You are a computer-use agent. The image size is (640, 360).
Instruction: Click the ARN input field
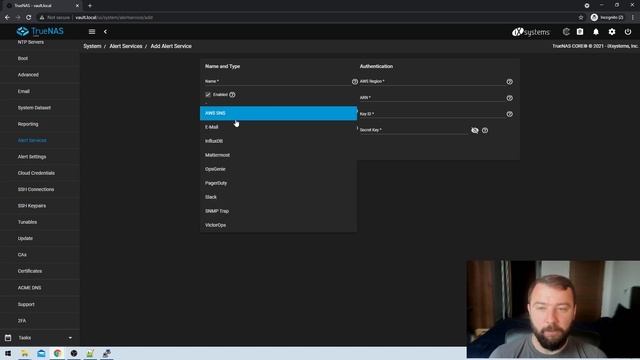pos(432,98)
